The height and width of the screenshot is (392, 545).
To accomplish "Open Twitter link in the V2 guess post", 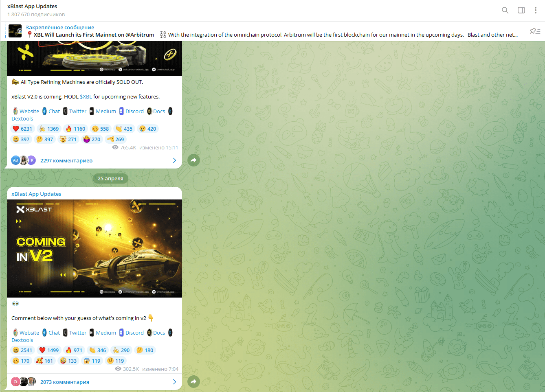I will pyautogui.click(x=78, y=333).
